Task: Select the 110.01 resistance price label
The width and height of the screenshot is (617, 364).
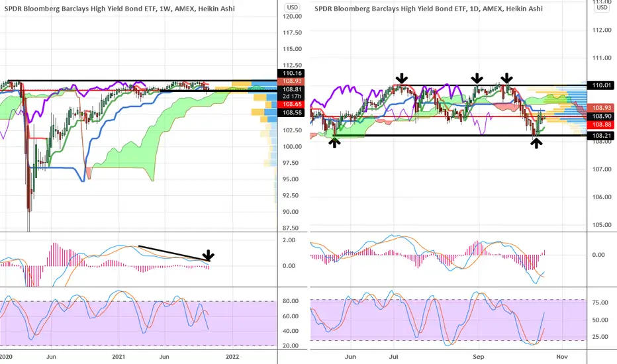Action: pos(600,85)
